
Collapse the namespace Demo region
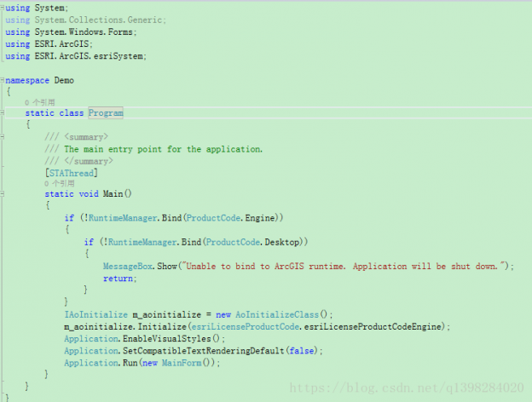(x=3, y=80)
